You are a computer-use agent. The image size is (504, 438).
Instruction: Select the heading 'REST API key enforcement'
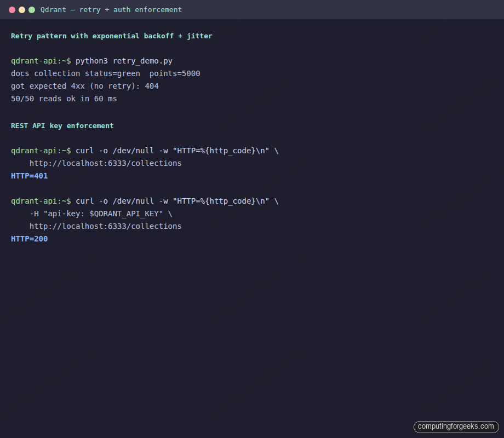click(x=62, y=125)
